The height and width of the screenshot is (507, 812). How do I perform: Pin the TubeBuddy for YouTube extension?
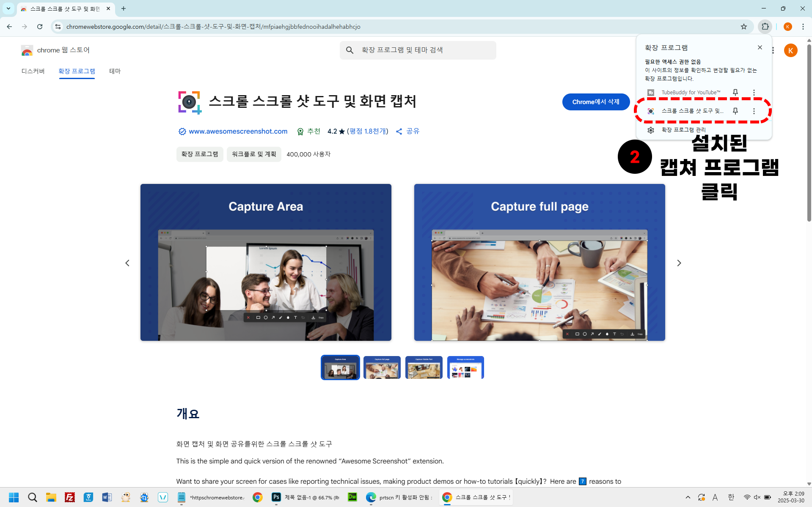click(735, 92)
